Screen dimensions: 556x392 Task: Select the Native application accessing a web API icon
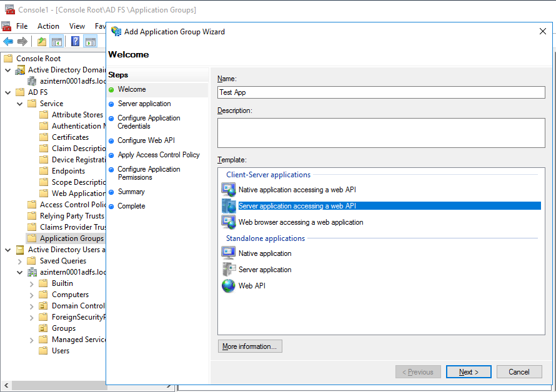(x=229, y=190)
